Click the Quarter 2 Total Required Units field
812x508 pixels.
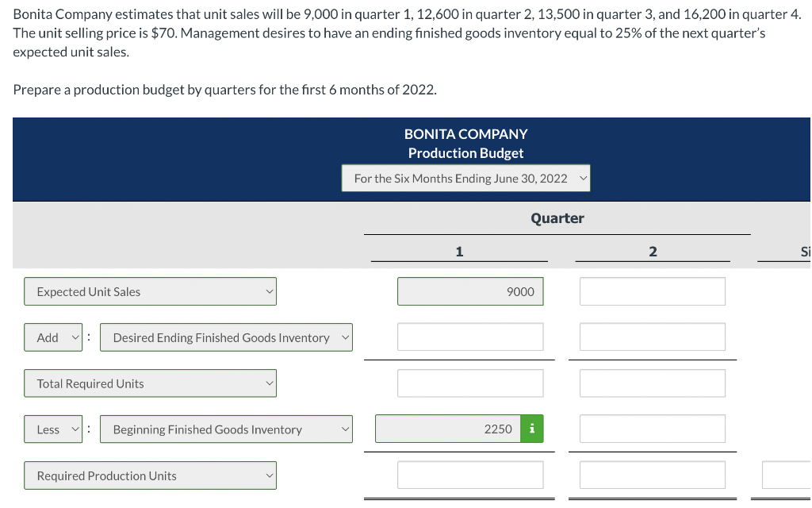(x=652, y=383)
